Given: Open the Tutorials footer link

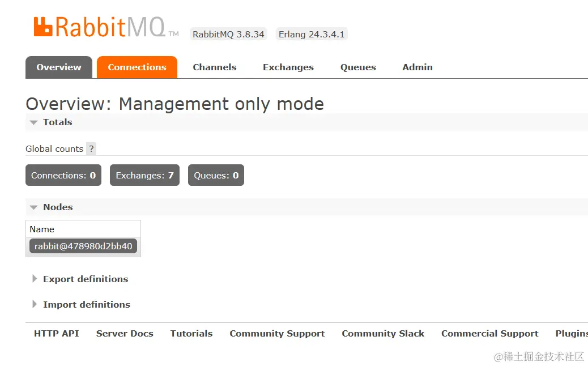Looking at the screenshot, I should click(191, 333).
